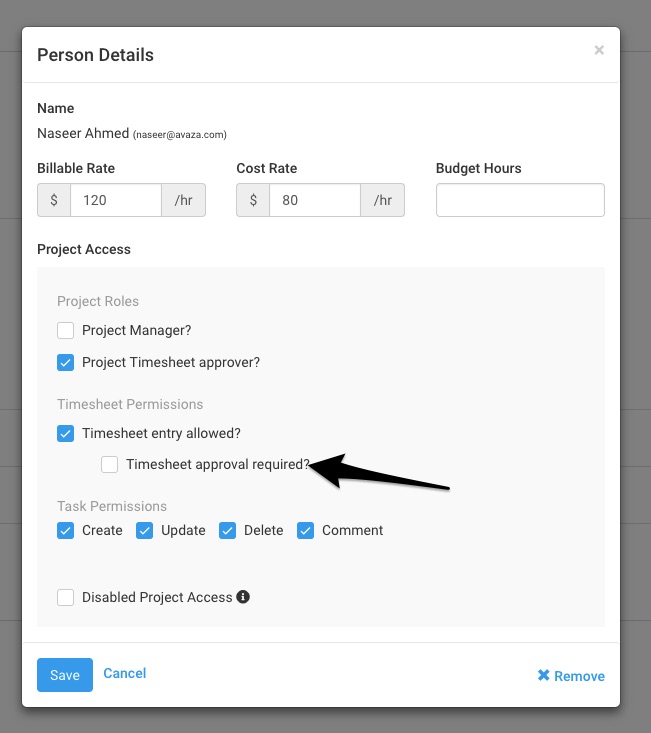This screenshot has height=733, width=651.
Task: Click the Project Timesheet approver label
Action: (171, 362)
